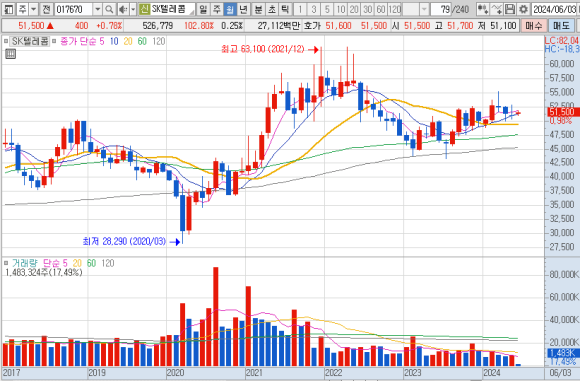Toggle the small box before 종가 단순
The width and height of the screenshot is (580, 381).
[54, 41]
